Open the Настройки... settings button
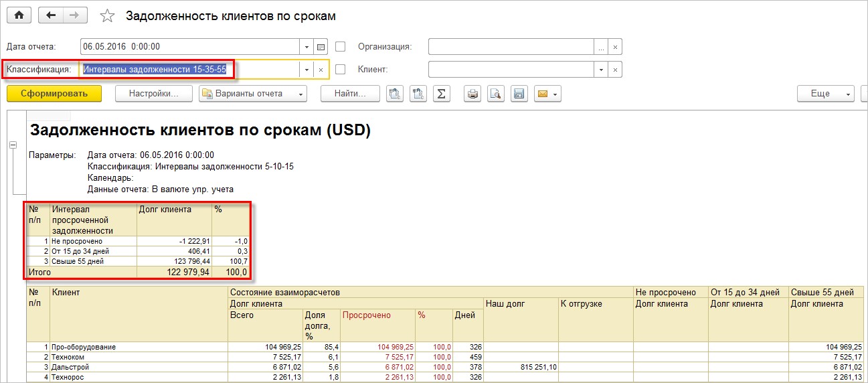The width and height of the screenshot is (868, 383). click(154, 94)
